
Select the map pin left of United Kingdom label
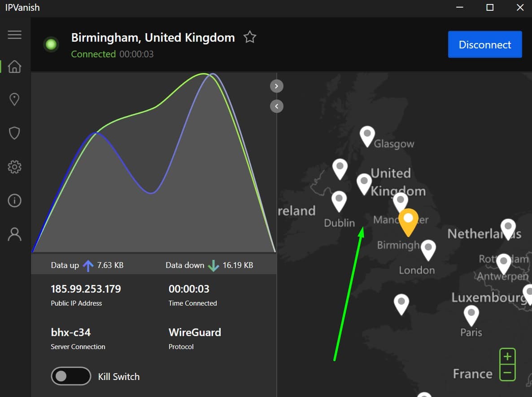coord(364,184)
